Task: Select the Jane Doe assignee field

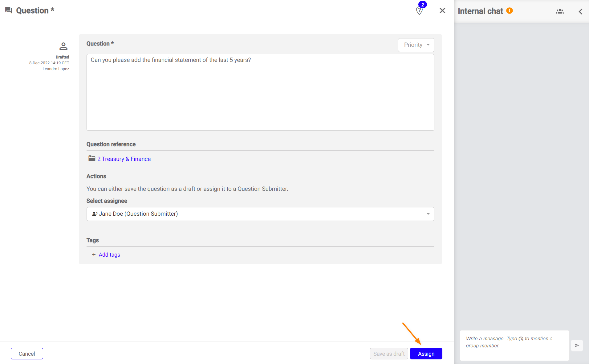Action: (x=256, y=214)
